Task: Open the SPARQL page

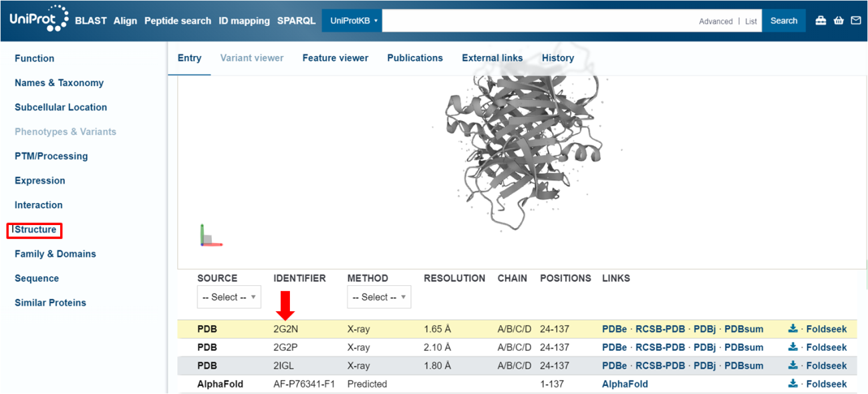Action: pos(296,21)
